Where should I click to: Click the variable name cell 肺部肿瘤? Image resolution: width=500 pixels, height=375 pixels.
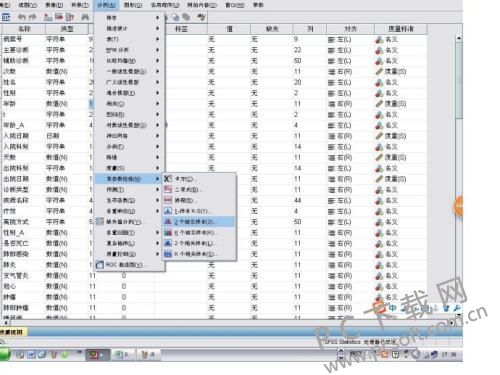tap(24, 308)
